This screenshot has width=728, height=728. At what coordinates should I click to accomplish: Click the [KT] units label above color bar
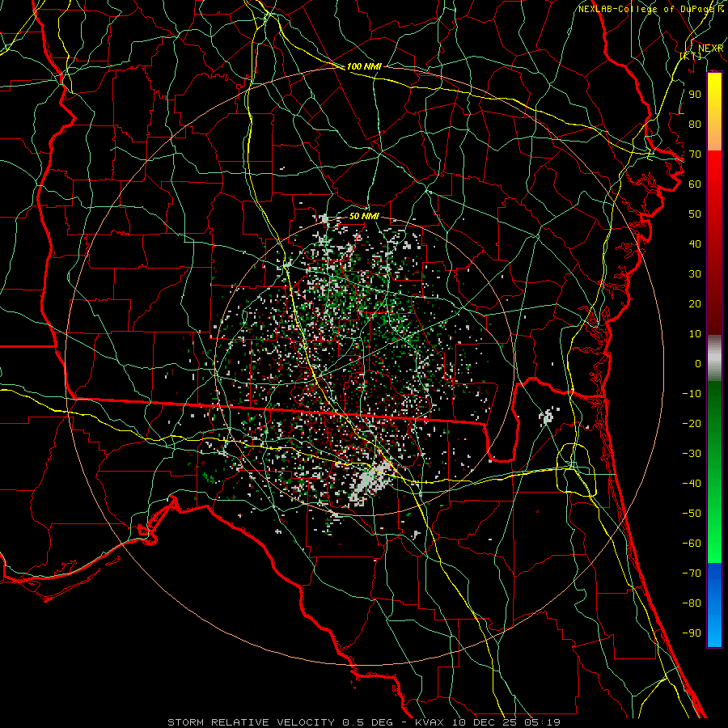[x=691, y=56]
